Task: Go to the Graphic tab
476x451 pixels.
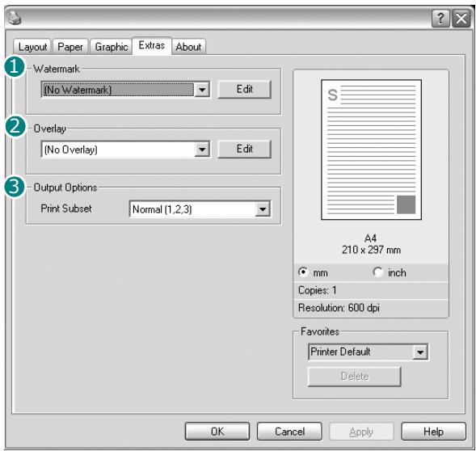Action: [x=111, y=47]
